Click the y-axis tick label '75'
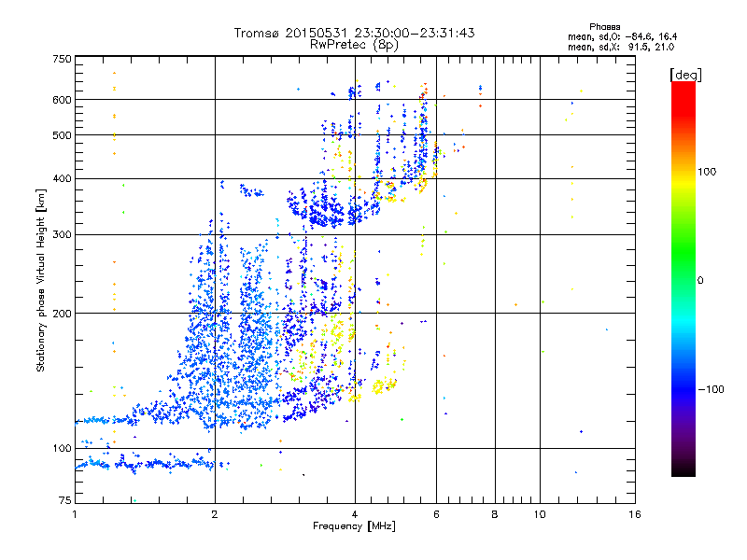 (65, 500)
